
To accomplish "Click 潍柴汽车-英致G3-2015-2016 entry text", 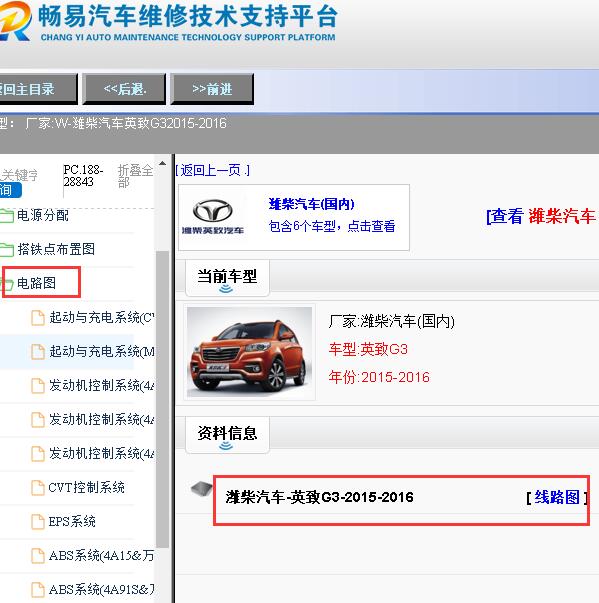I will (x=319, y=497).
